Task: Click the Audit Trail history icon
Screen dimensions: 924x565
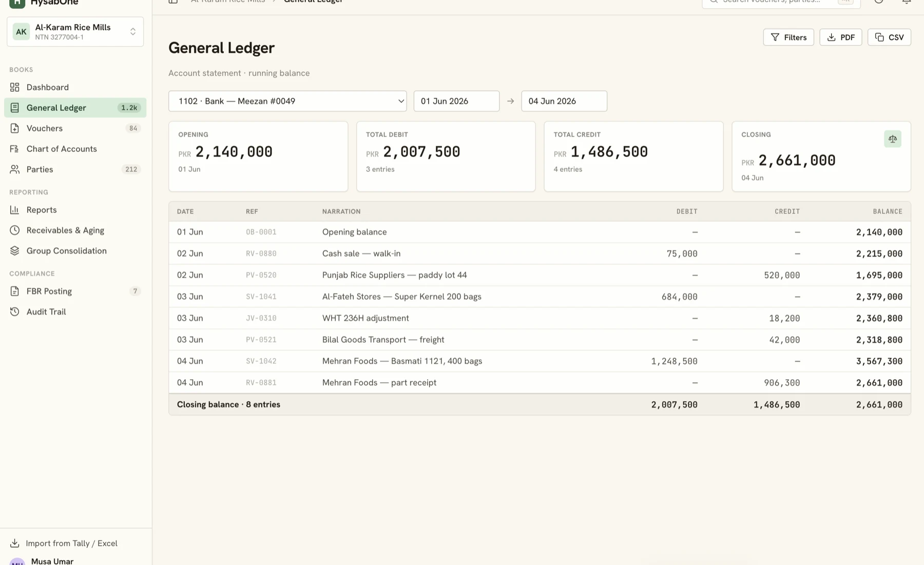Action: coord(14,312)
